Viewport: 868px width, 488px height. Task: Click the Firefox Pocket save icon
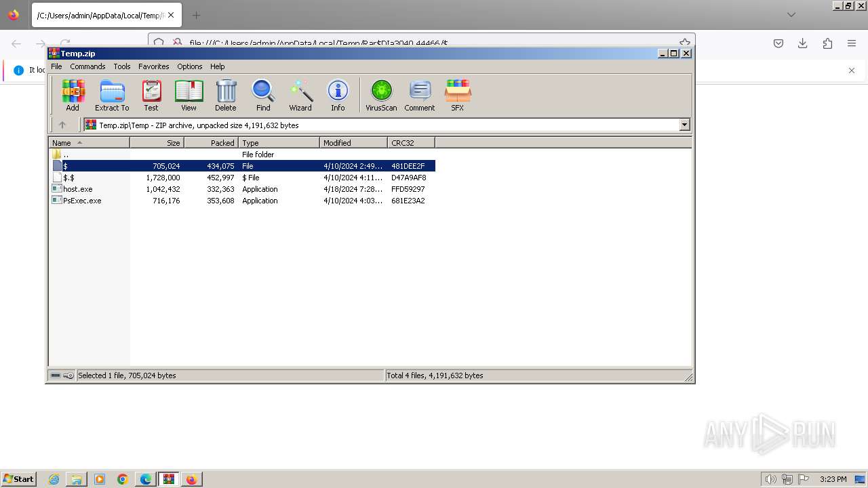[x=778, y=43]
